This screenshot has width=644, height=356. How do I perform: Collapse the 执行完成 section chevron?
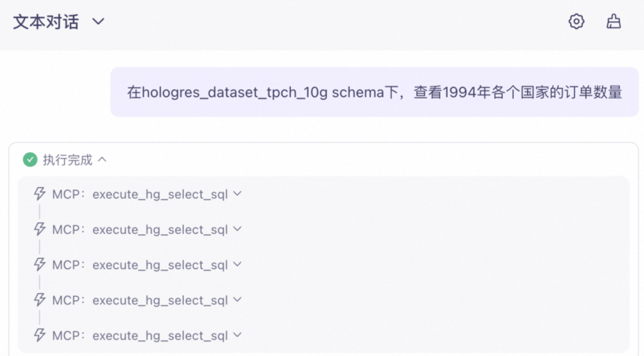pyautogui.click(x=102, y=160)
